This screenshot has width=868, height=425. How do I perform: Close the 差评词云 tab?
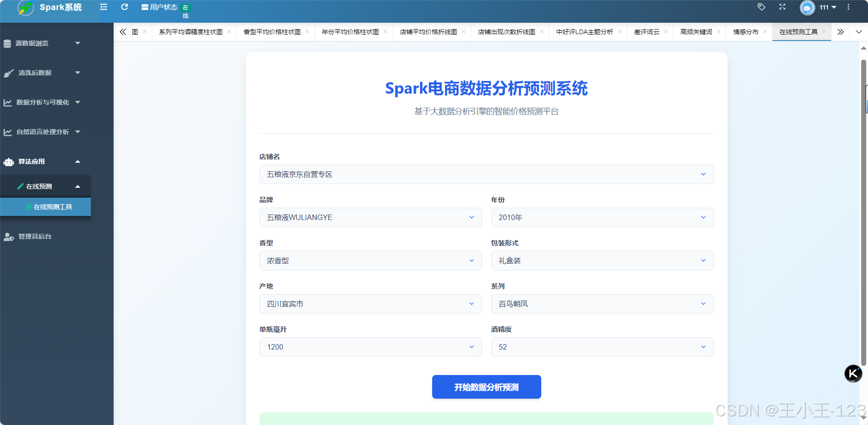pyautogui.click(x=666, y=32)
